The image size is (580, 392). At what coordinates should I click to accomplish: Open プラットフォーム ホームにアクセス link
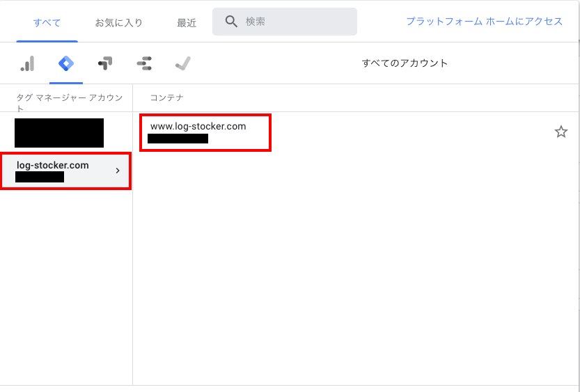[485, 22]
